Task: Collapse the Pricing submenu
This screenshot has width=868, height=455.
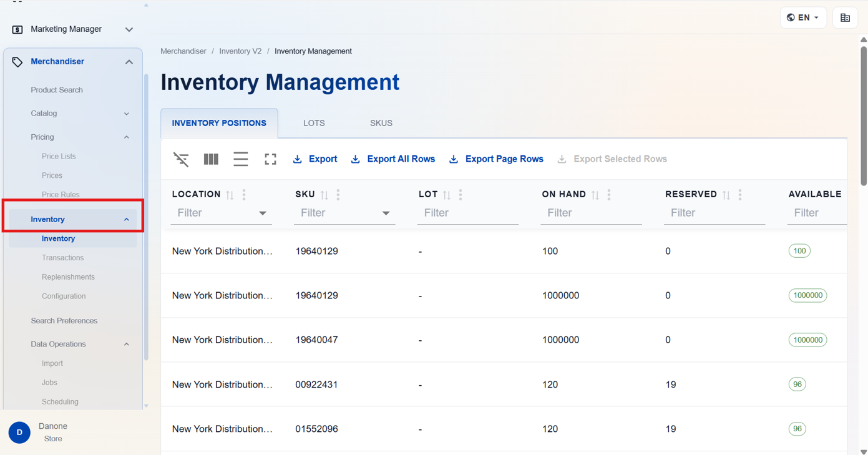Action: (127, 137)
